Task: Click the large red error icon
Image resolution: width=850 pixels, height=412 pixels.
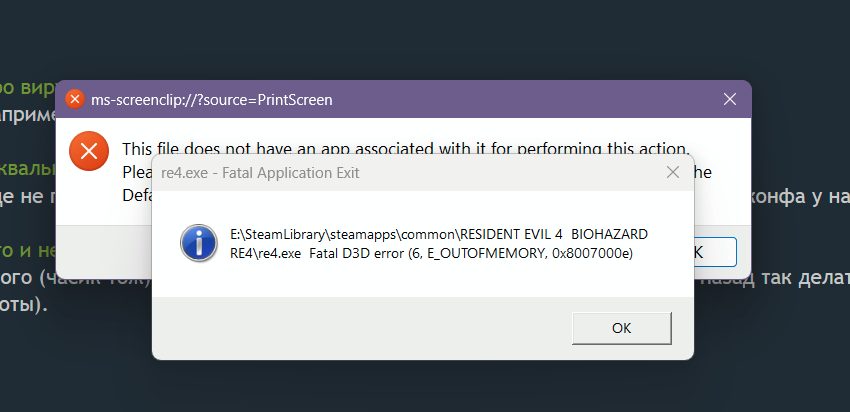Action: [88, 151]
